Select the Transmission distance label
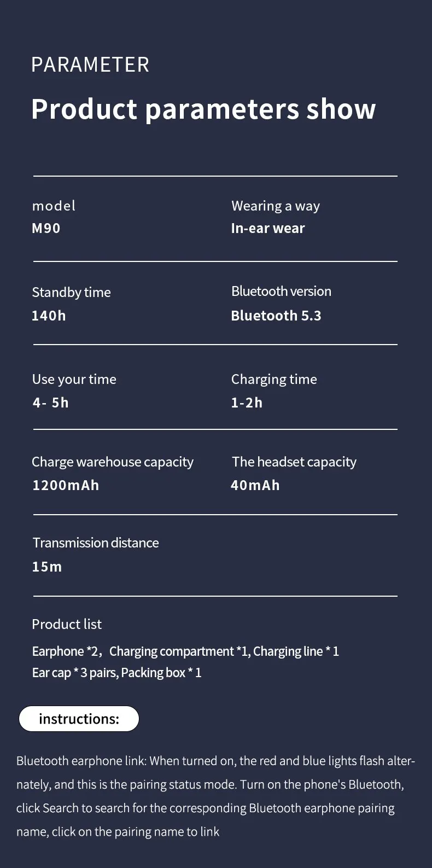The height and width of the screenshot is (868, 432). [96, 543]
